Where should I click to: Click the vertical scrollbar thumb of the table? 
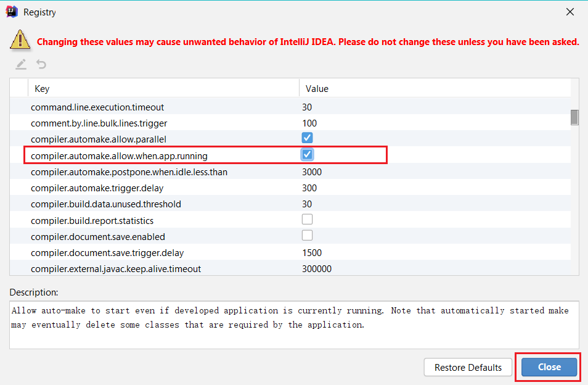tap(574, 117)
